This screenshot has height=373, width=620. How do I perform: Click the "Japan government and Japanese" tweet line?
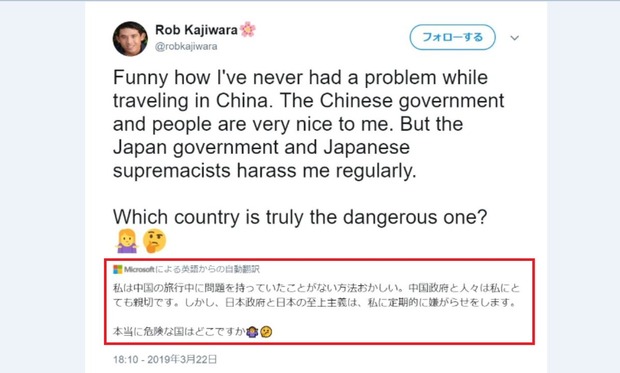261,148
